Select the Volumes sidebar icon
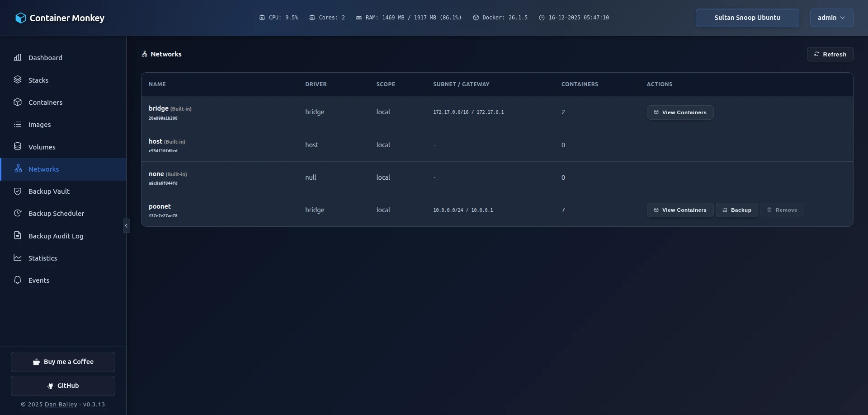 (18, 146)
